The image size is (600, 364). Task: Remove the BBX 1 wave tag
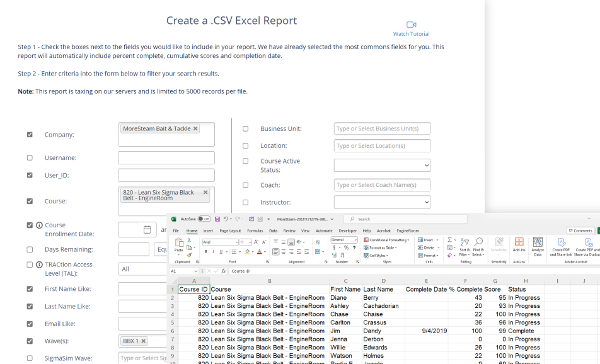click(144, 341)
